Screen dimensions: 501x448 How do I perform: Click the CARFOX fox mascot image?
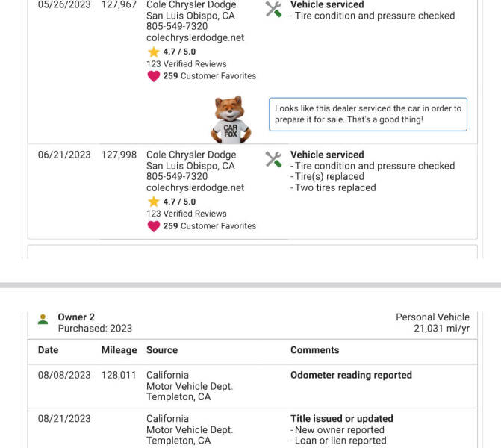(231, 119)
